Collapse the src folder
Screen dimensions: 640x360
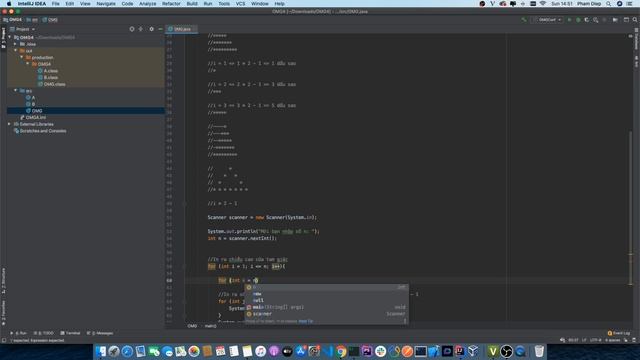pos(16,91)
